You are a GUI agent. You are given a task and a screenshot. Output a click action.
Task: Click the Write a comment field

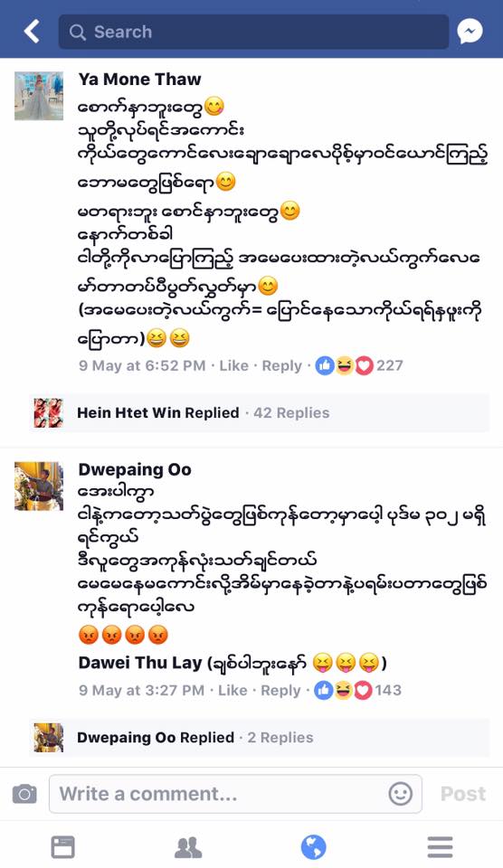coord(235,794)
